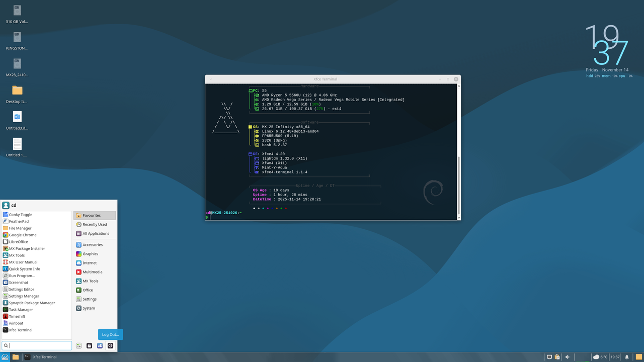Open File Manager from the menu list
The image size is (644, 362).
(37, 228)
